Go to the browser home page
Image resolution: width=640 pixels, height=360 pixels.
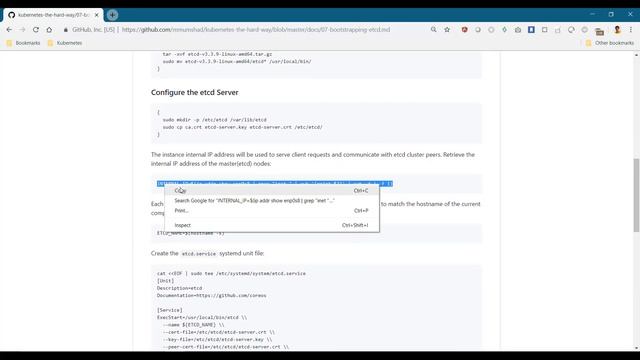[49, 30]
